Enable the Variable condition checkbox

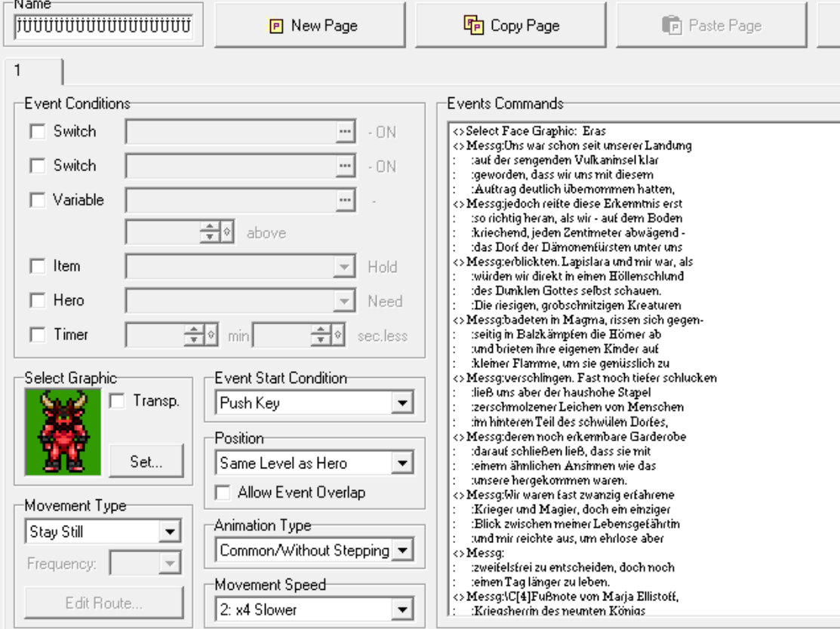tap(37, 200)
